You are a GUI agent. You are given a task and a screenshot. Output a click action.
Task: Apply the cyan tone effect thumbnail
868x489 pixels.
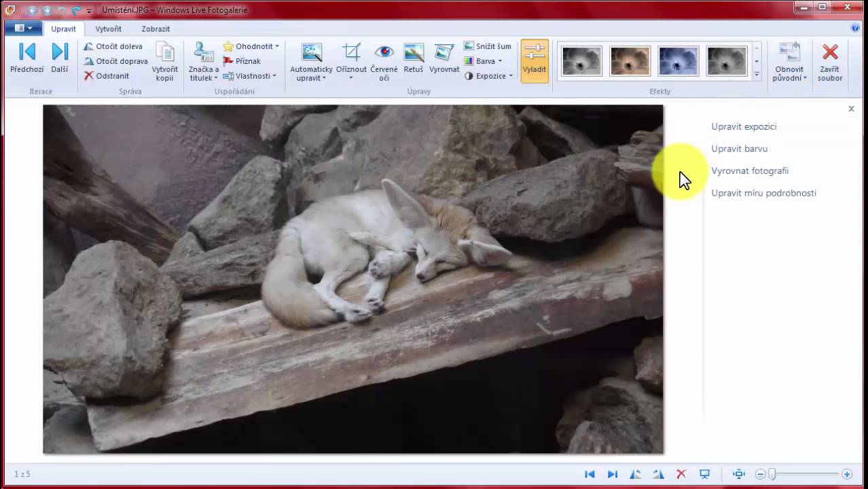(x=678, y=61)
